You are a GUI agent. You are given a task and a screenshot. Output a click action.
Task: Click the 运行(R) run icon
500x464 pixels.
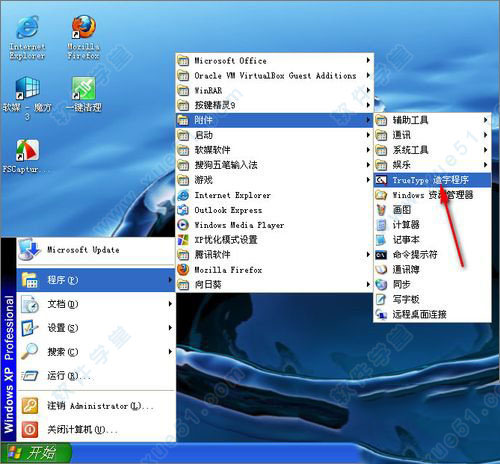[30, 376]
